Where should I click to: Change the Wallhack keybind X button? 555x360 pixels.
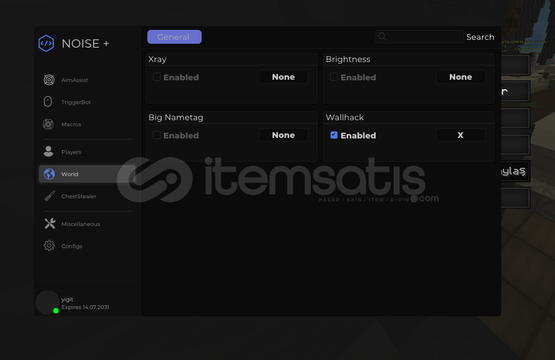tap(460, 135)
